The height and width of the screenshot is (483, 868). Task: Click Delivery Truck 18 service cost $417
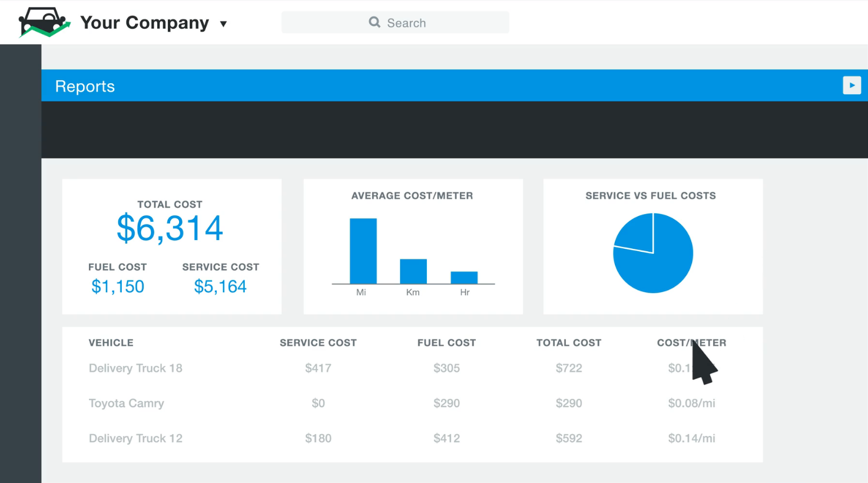pyautogui.click(x=318, y=368)
